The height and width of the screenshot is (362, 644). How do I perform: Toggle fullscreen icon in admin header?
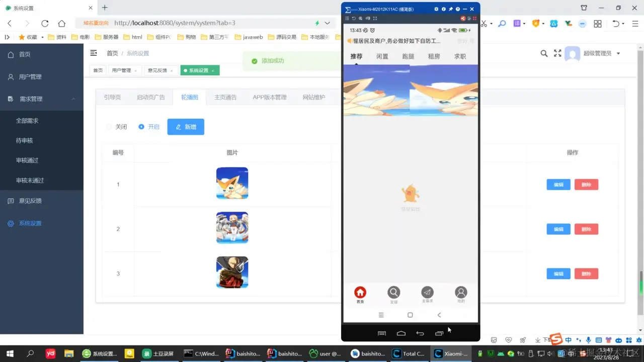pyautogui.click(x=557, y=53)
